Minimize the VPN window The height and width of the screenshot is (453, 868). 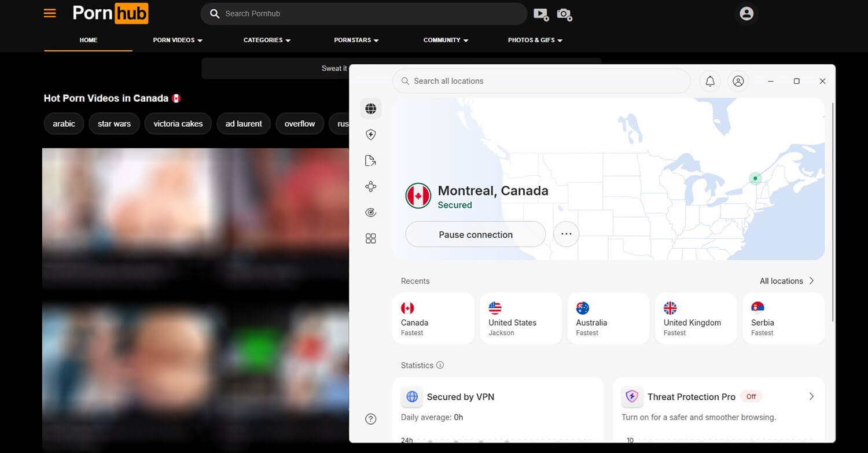click(770, 81)
